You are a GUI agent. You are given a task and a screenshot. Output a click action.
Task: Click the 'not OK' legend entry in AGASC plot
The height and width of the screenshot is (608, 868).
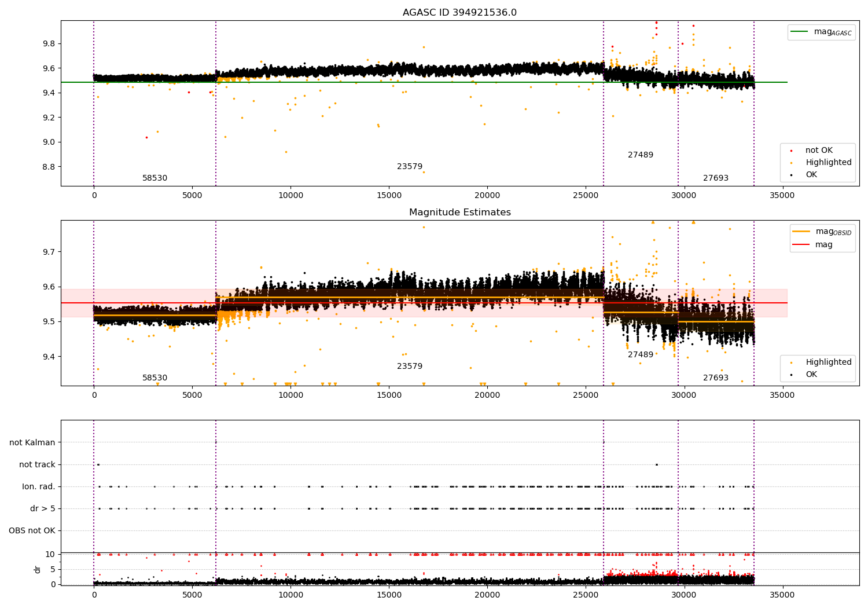pyautogui.click(x=819, y=151)
